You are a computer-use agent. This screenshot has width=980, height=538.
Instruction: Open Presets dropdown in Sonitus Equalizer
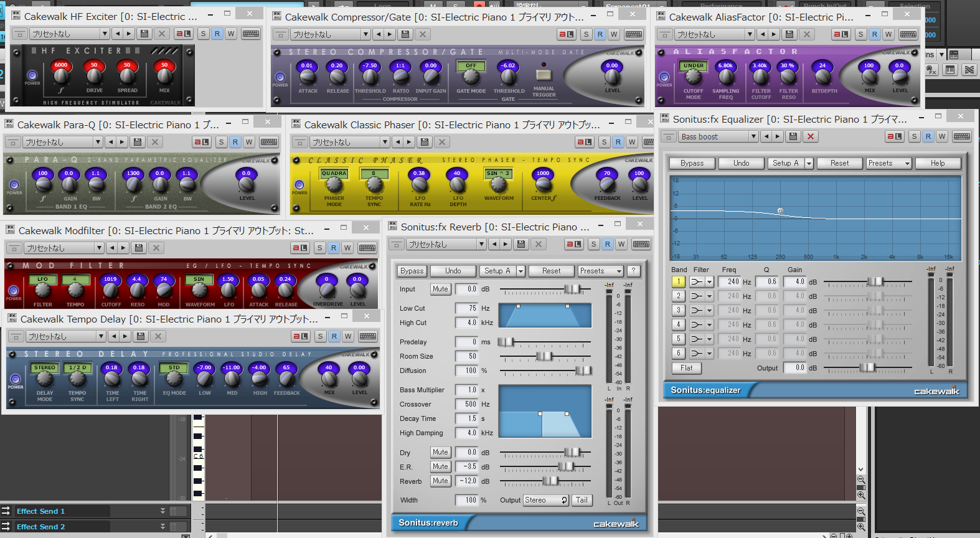coord(889,163)
